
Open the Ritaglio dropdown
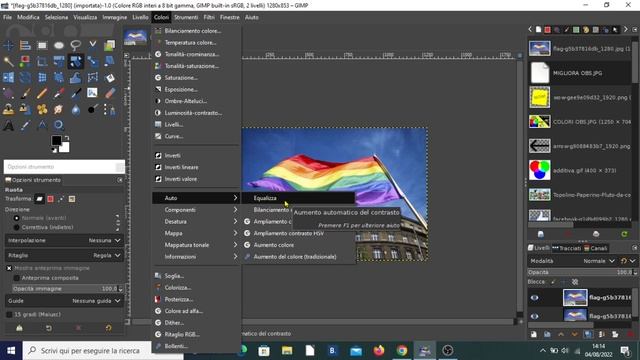[x=64, y=255]
